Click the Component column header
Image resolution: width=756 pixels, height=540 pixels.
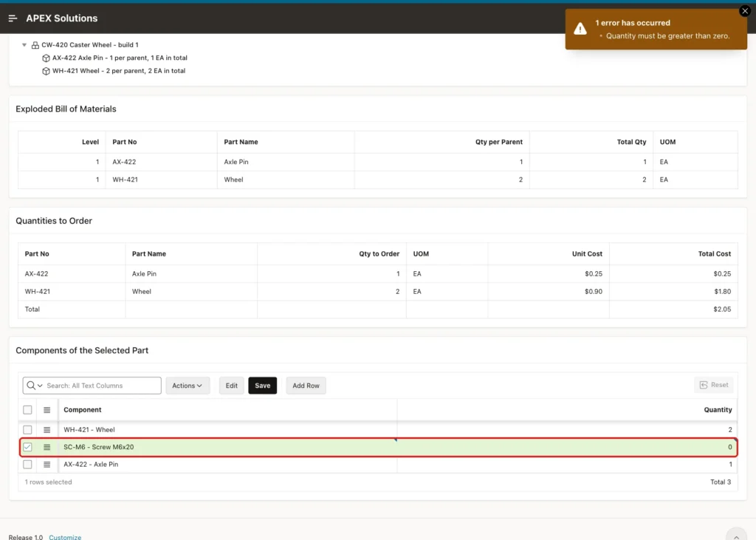(x=227, y=410)
